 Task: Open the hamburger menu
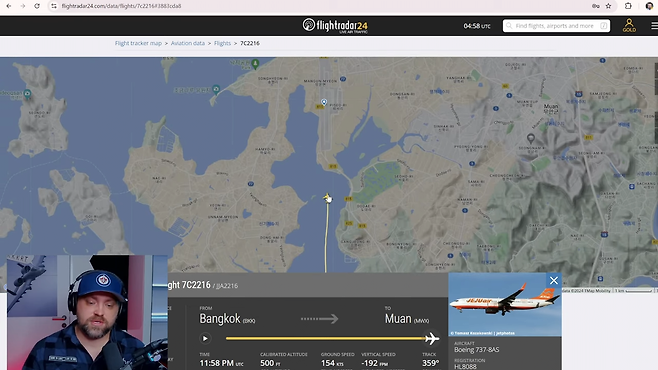point(654,26)
